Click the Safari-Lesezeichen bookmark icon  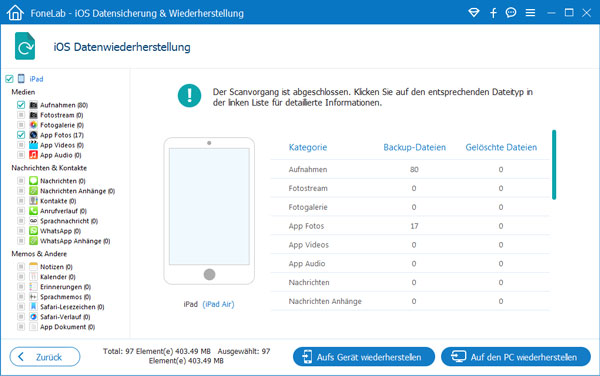pyautogui.click(x=34, y=306)
